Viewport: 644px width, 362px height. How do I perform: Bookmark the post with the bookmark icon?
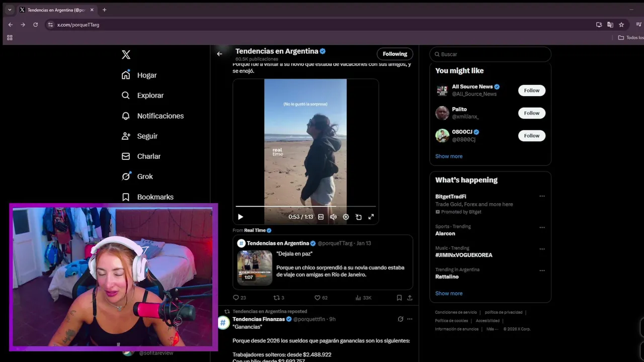pos(399,298)
